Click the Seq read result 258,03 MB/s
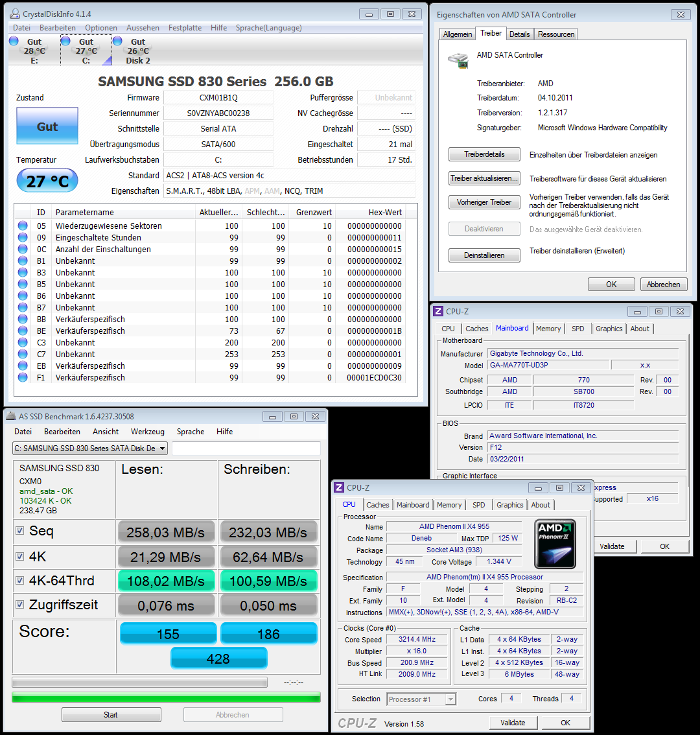This screenshot has width=700, height=735. point(166,532)
